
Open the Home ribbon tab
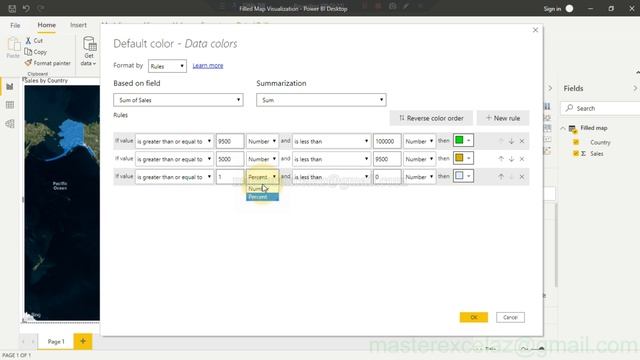(x=47, y=25)
